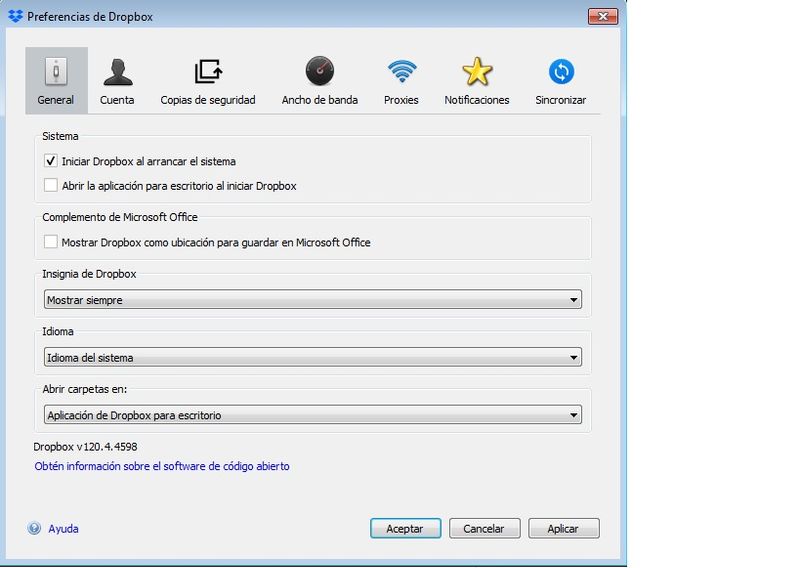Screen dimensions: 800x568
Task: Open the código abierto information link
Action: (162, 466)
